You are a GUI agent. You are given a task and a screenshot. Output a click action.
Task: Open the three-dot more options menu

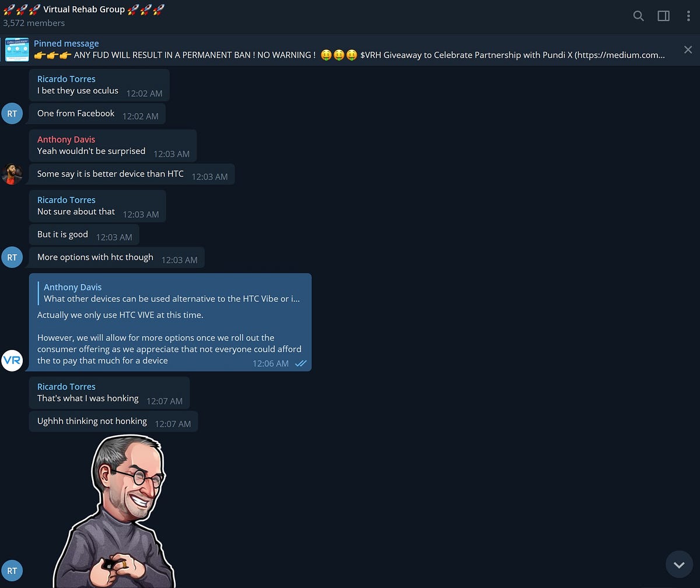tap(688, 16)
